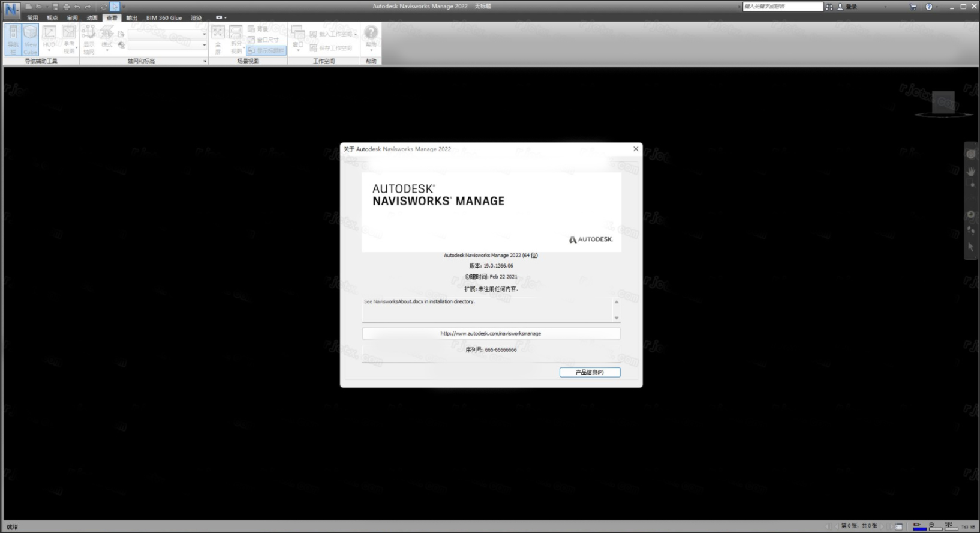Click the 登录 sign-in button
980x533 pixels.
pos(847,7)
